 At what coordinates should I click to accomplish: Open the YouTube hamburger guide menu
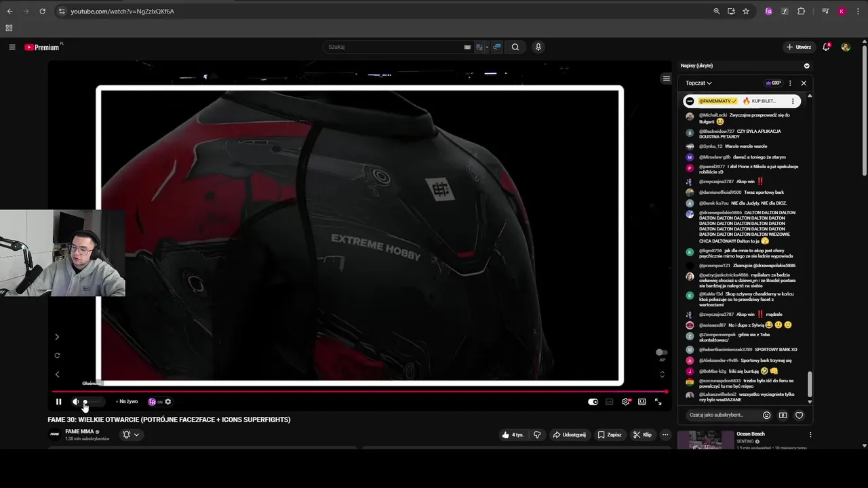[x=12, y=47]
